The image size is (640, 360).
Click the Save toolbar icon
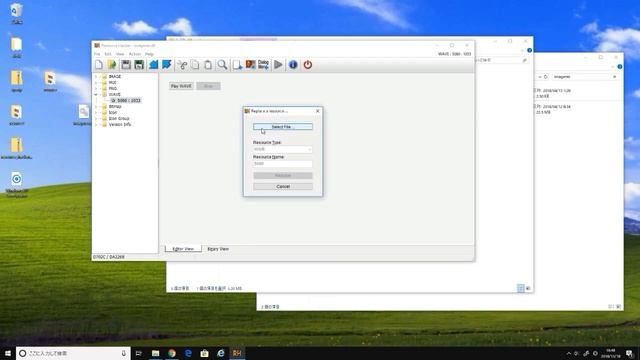coord(126,64)
